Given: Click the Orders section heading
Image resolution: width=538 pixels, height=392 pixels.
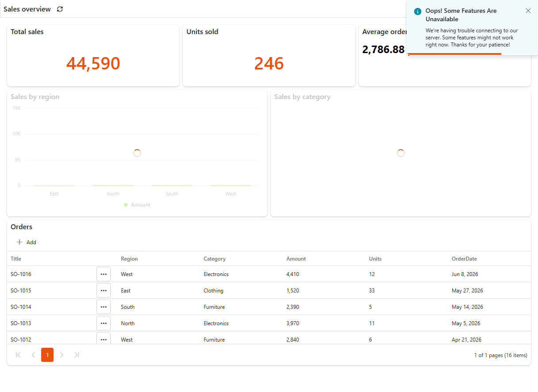Looking at the screenshot, I should (x=21, y=227).
